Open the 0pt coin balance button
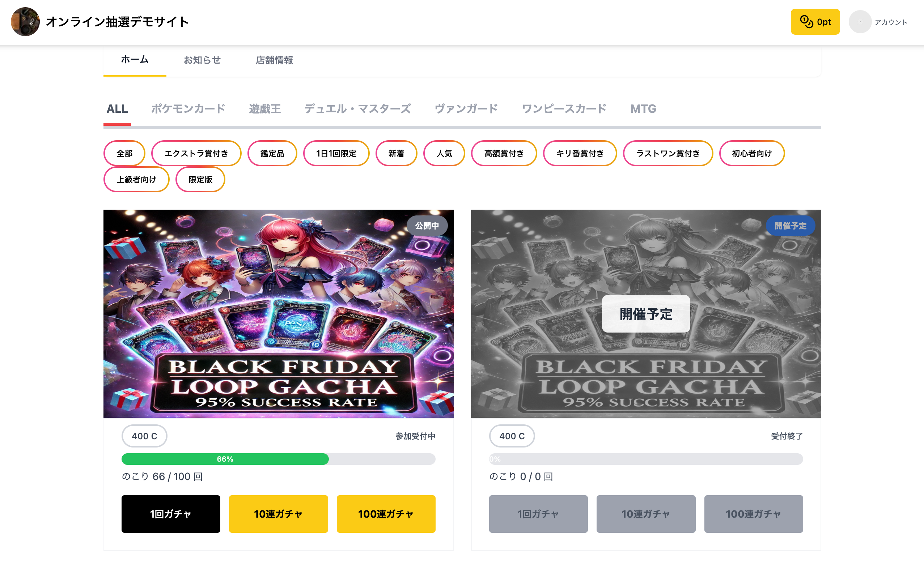 pyautogui.click(x=815, y=22)
